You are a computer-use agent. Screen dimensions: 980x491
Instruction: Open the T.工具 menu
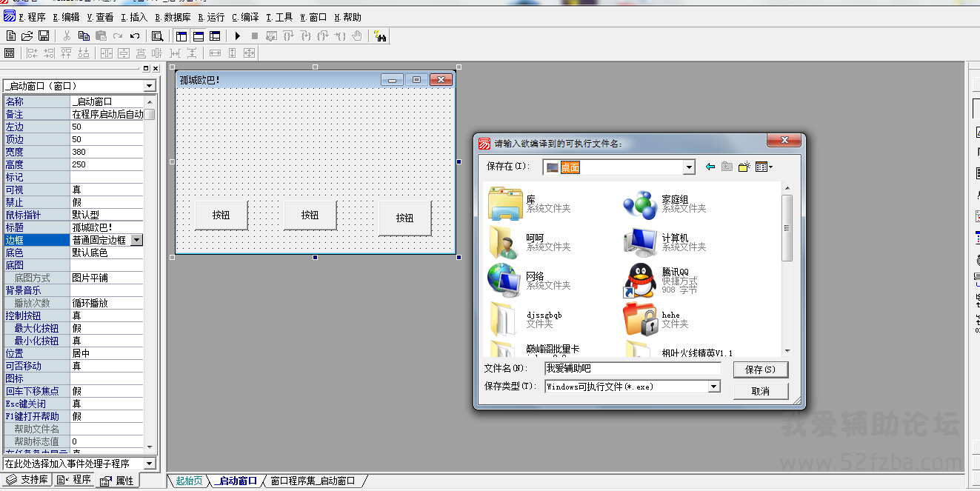point(279,17)
